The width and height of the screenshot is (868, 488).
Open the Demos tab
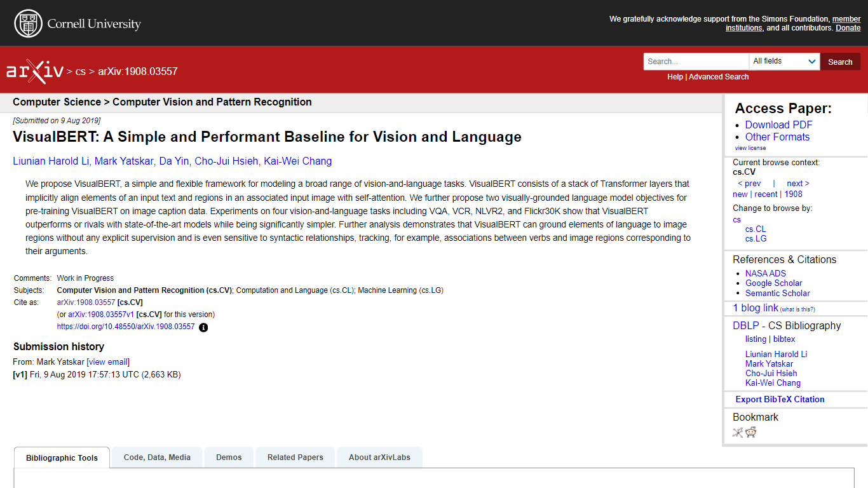pyautogui.click(x=229, y=457)
